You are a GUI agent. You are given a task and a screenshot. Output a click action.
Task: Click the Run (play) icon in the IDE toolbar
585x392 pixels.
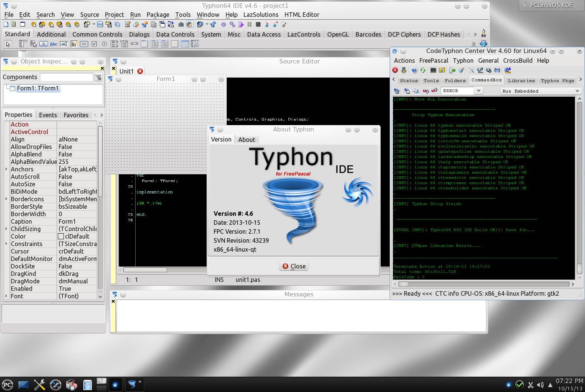click(x=241, y=24)
